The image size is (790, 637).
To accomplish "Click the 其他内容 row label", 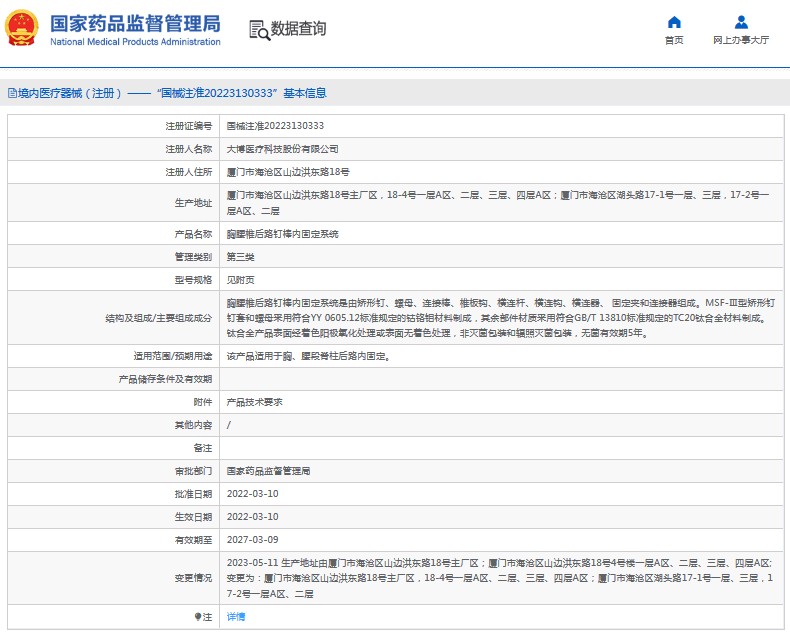I will [193, 425].
